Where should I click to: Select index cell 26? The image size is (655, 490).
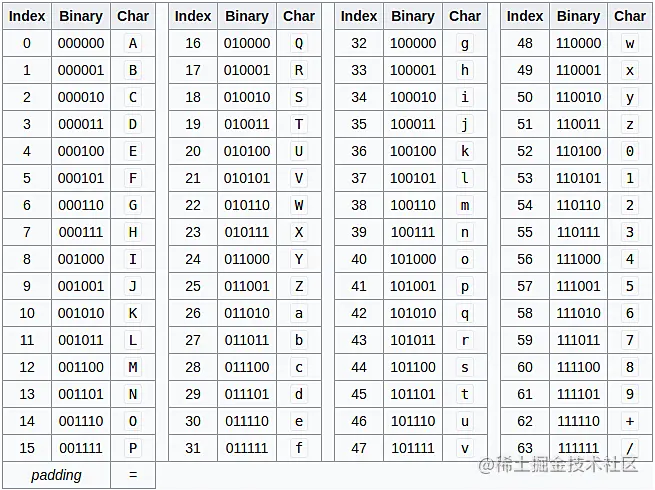pos(193,313)
